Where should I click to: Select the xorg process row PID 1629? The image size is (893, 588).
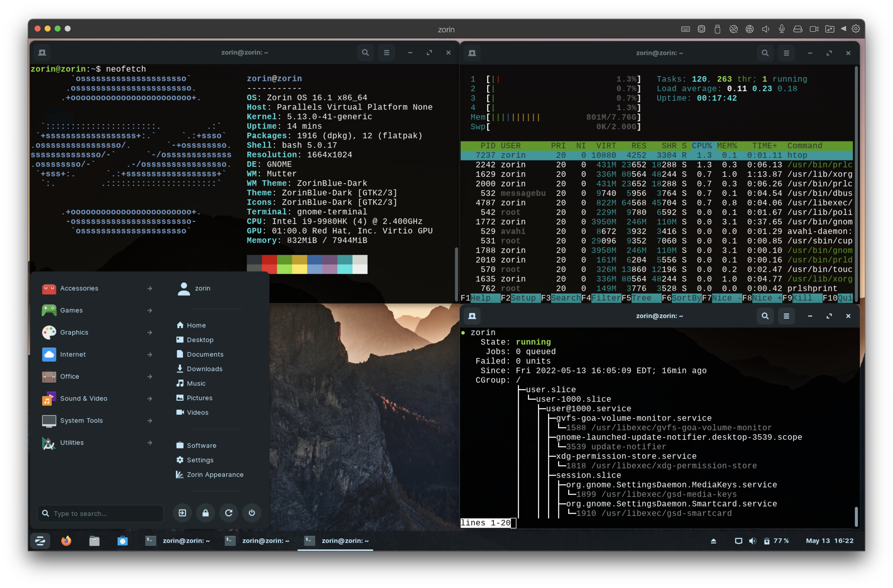tap(656, 174)
